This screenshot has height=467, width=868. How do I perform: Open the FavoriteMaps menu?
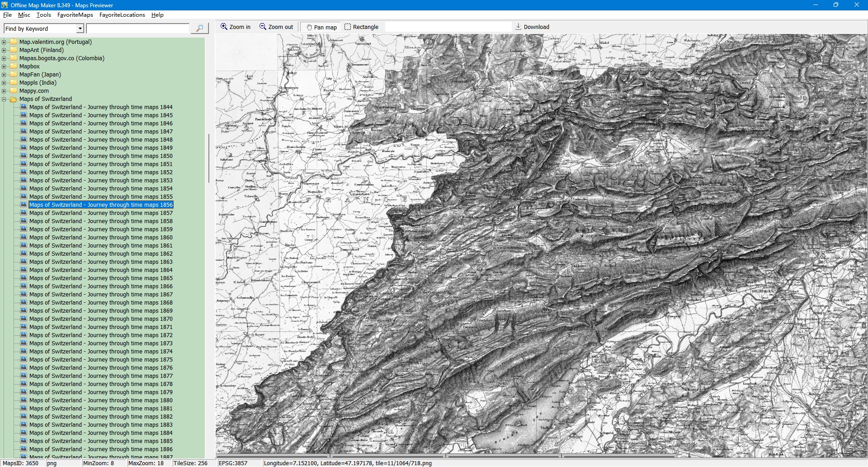pos(75,15)
